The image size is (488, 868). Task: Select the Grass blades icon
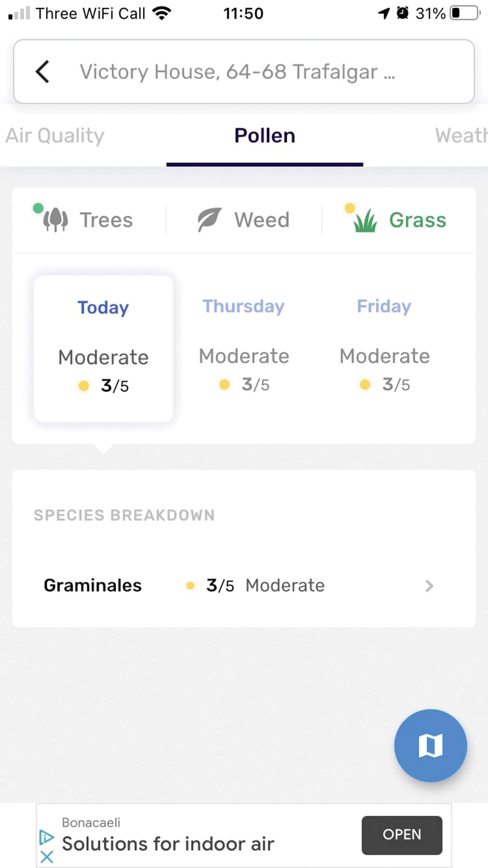click(x=365, y=220)
